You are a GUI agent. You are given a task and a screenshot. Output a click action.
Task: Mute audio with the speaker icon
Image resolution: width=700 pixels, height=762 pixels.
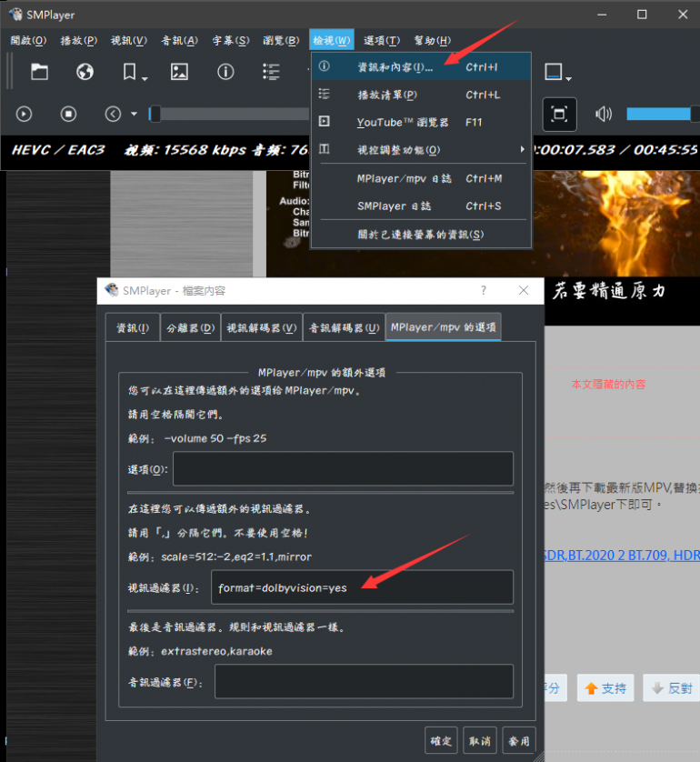coord(604,115)
